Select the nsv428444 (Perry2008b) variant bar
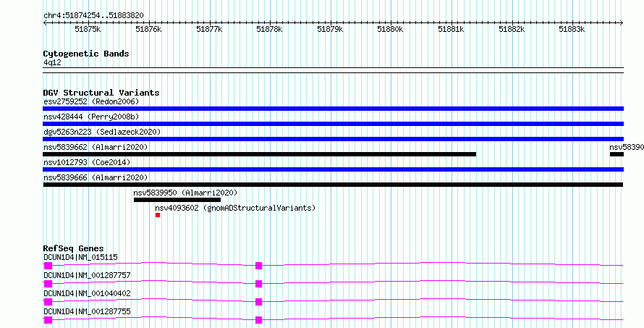 [333, 124]
